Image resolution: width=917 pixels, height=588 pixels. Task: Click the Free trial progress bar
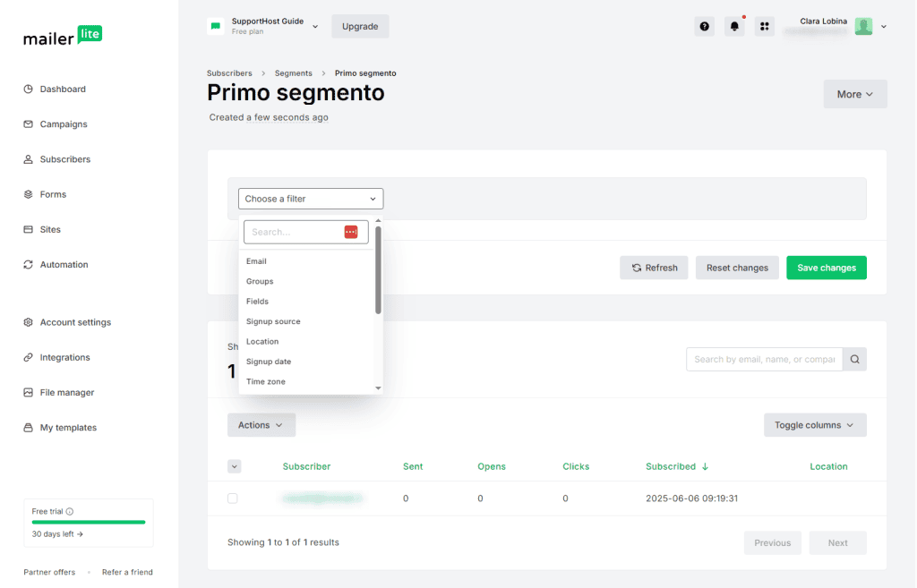tap(89, 522)
